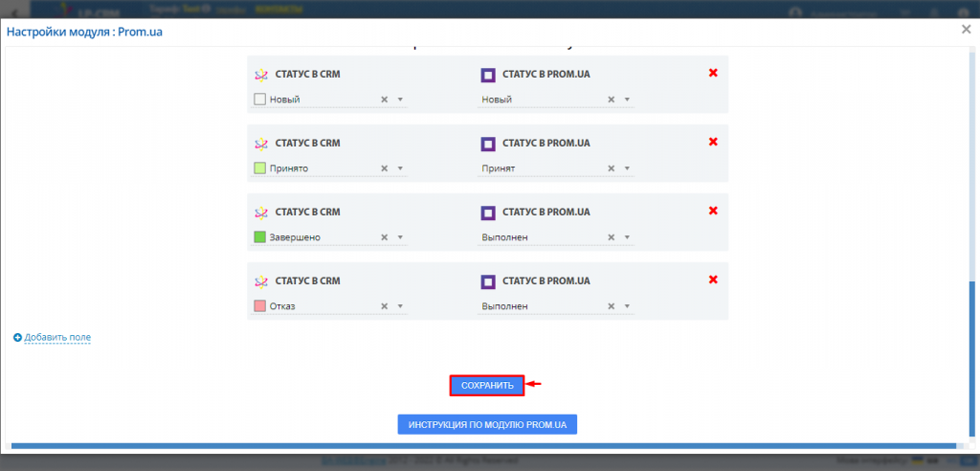Viewport: 980px width, 471px height.
Task: Click the Prom.ua logo icon in Принят row
Action: [488, 144]
